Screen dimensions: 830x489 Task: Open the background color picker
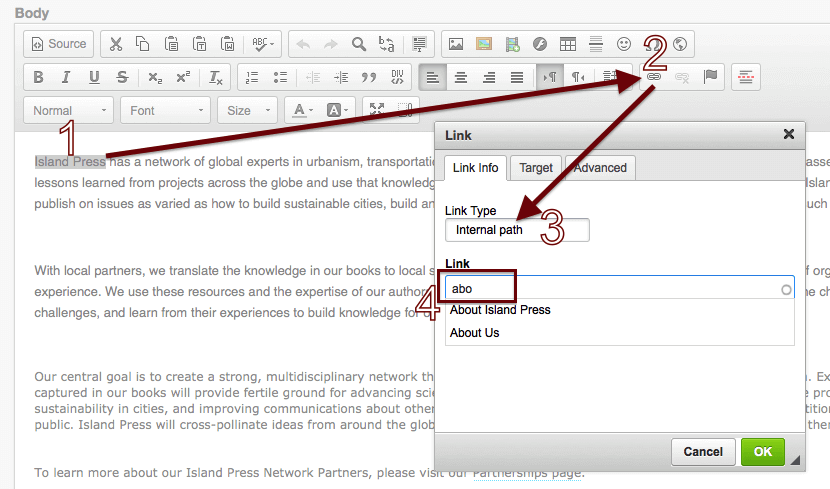(x=337, y=110)
